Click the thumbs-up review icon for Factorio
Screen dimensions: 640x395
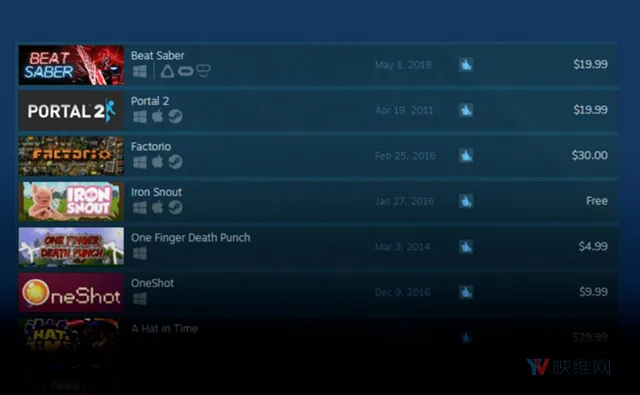pos(466,155)
